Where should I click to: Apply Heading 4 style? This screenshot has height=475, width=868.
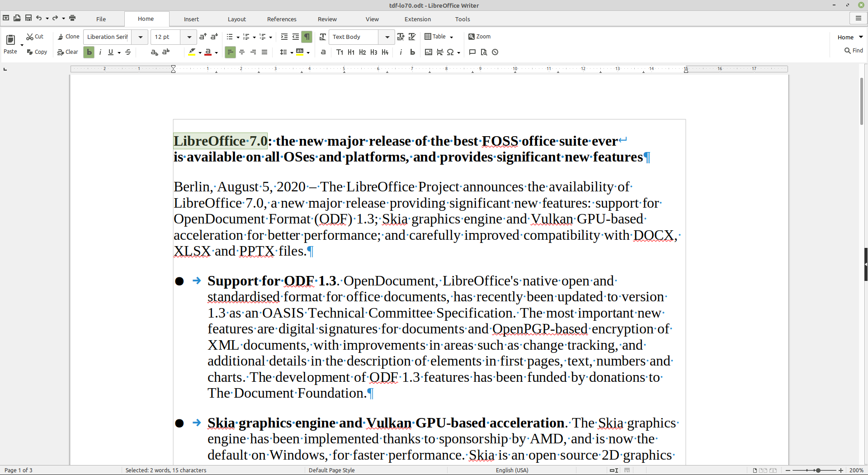coord(385,52)
